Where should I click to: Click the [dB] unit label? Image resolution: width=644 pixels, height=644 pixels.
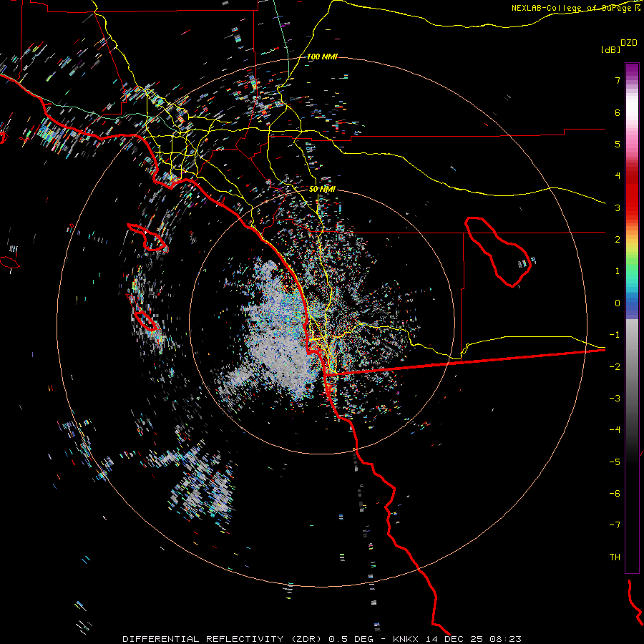610,50
